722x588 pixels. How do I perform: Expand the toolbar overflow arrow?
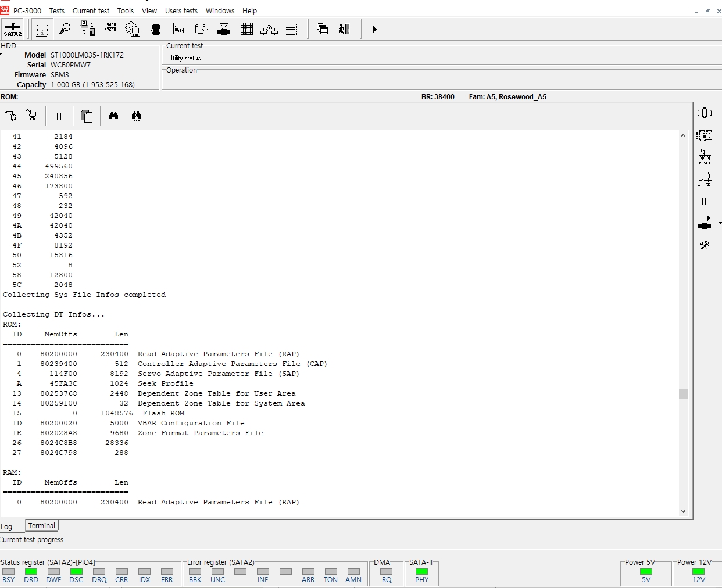pos(374,29)
